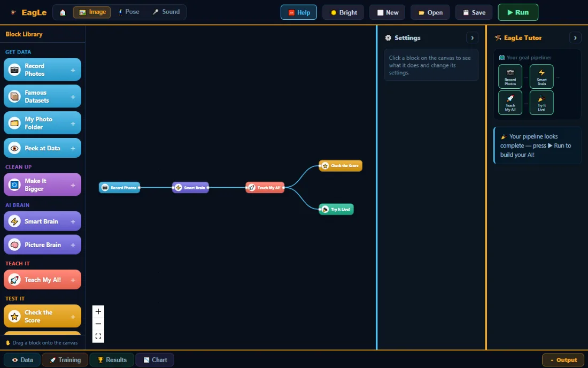Viewport: 588px width, 368px height.
Task: Add Teach My AI block with plus
Action: 73,280
